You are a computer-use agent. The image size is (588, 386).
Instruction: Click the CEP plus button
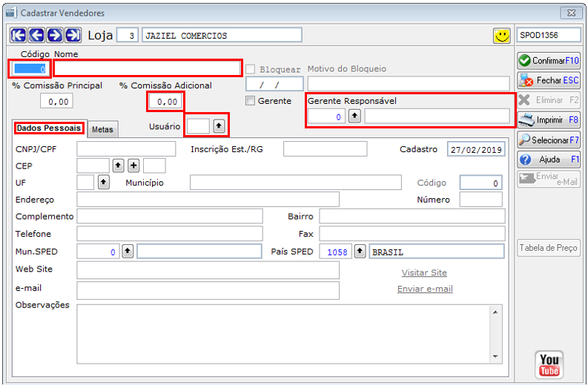[x=133, y=166]
